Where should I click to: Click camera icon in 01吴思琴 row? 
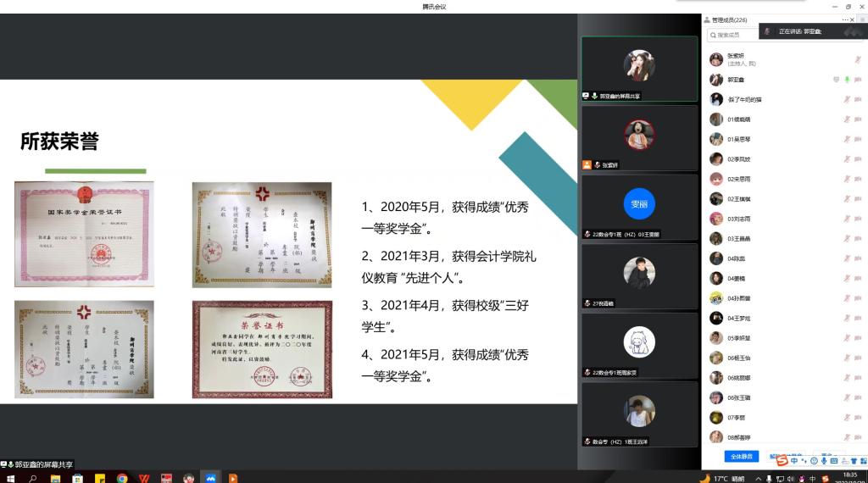tap(858, 140)
